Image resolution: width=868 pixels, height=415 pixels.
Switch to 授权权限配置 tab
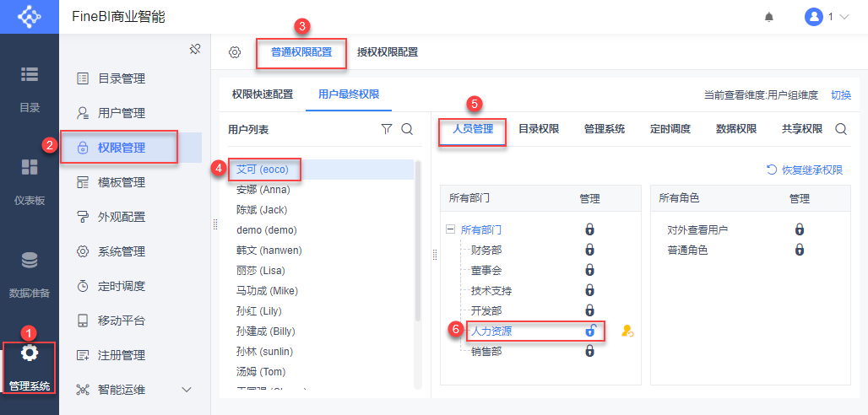click(x=387, y=52)
